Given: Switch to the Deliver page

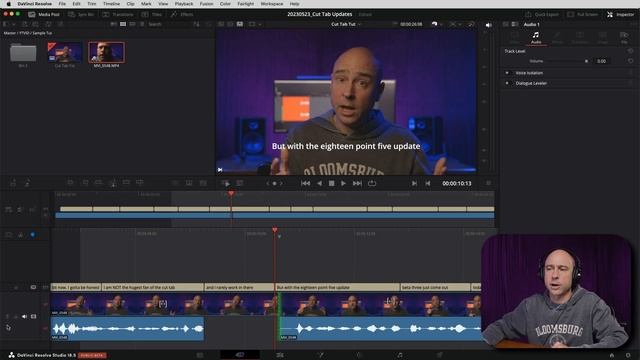Looking at the screenshot, I should pos(440,355).
